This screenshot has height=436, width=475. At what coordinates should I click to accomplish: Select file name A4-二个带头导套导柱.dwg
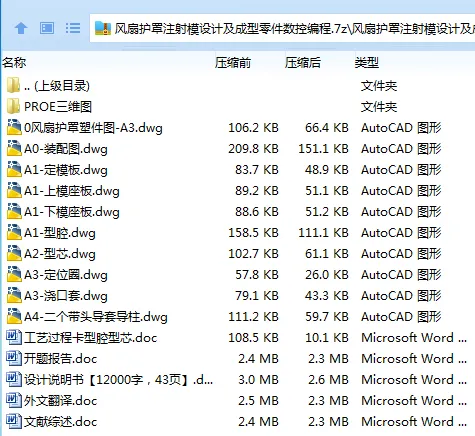96,317
